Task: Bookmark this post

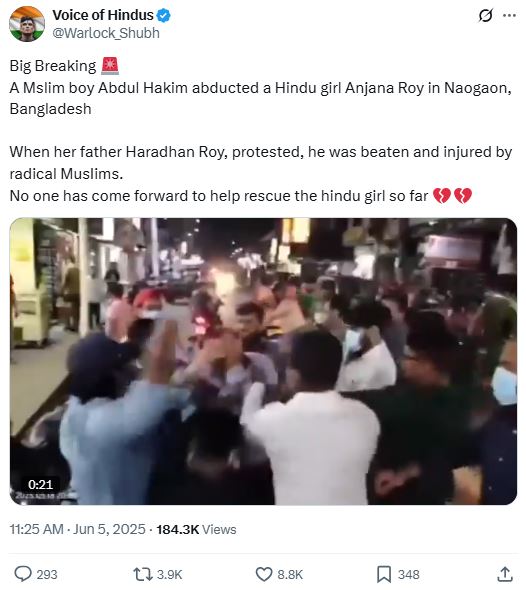Action: [384, 575]
